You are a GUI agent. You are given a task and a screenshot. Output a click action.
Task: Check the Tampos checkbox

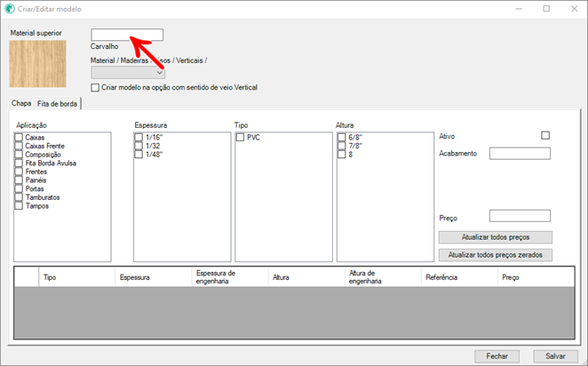click(x=19, y=206)
